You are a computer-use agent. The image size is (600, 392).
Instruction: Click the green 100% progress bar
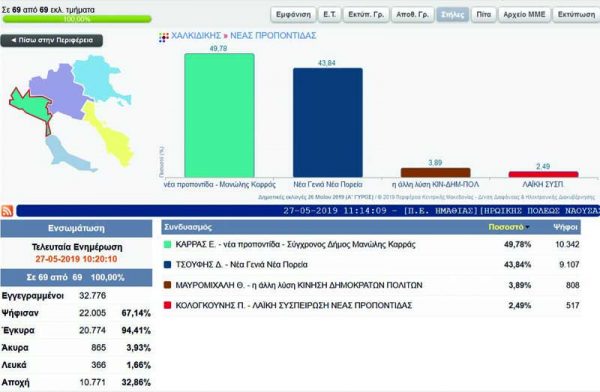tap(77, 19)
